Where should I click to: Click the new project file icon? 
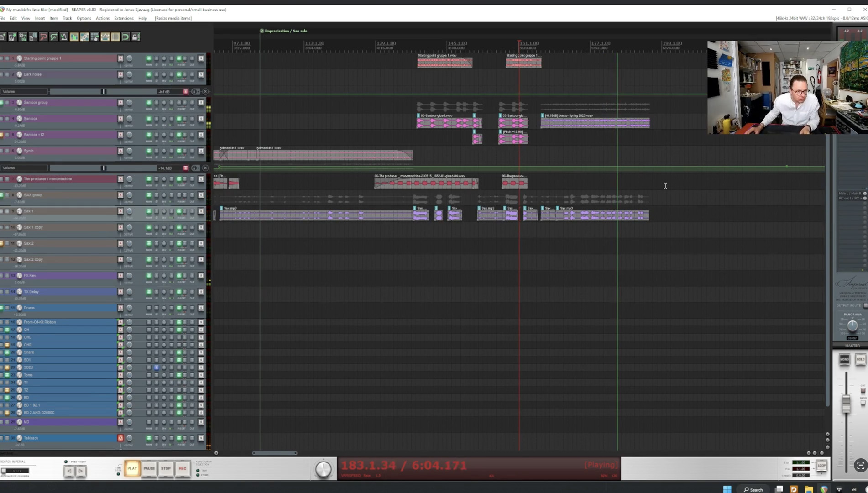tap(3, 37)
